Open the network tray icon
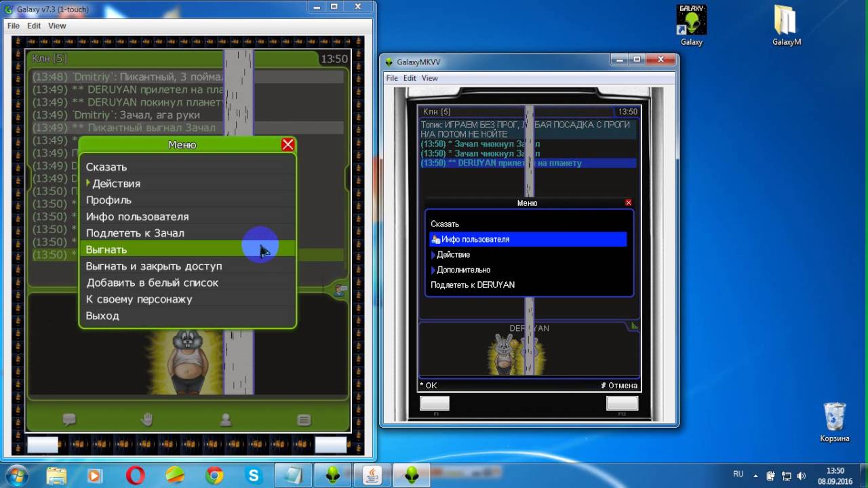 point(787,475)
